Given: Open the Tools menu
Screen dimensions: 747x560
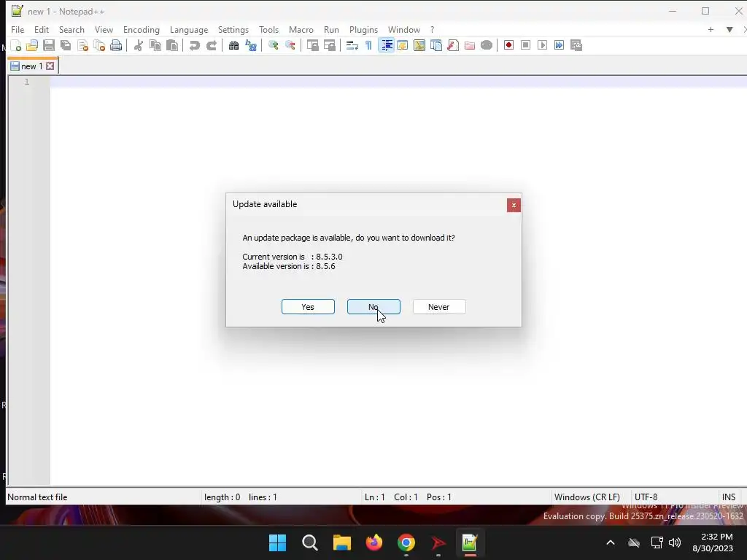Looking at the screenshot, I should [268, 29].
